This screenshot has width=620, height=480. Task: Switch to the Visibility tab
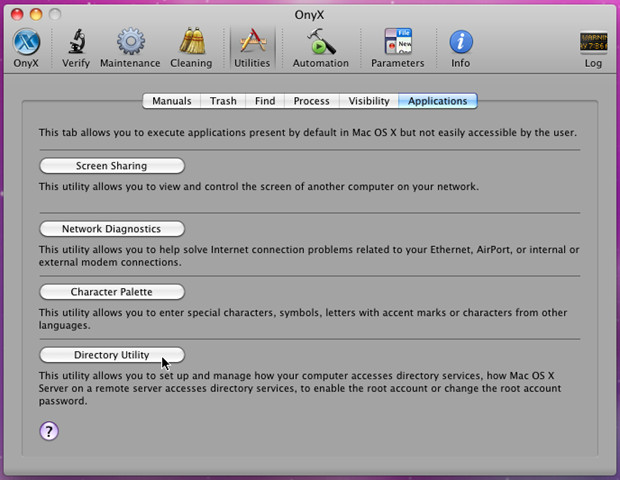pos(369,101)
